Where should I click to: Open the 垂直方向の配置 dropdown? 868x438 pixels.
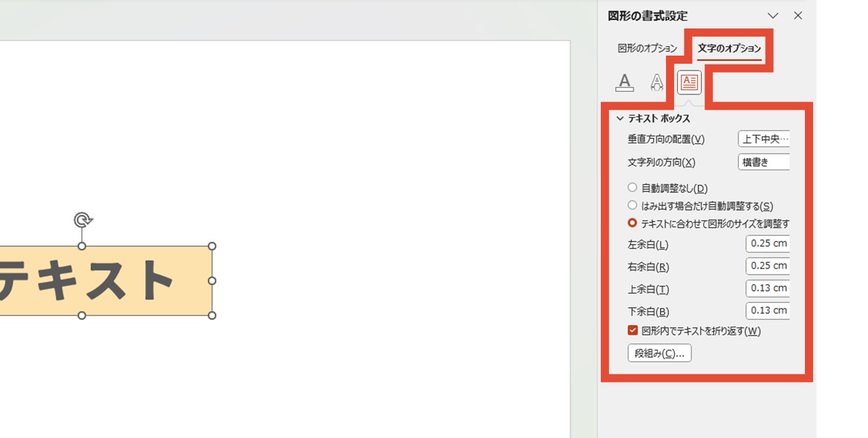point(764,138)
